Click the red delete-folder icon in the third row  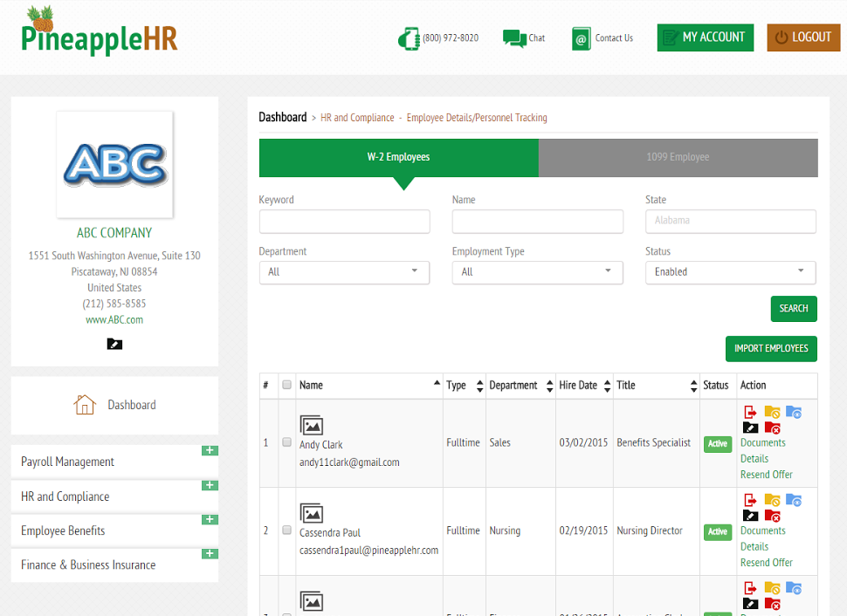pos(773,604)
